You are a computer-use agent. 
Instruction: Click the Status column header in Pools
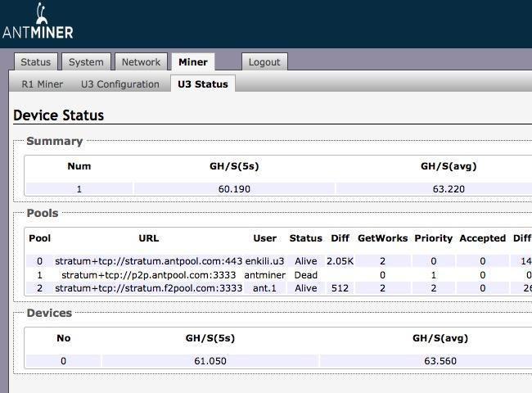[306, 238]
